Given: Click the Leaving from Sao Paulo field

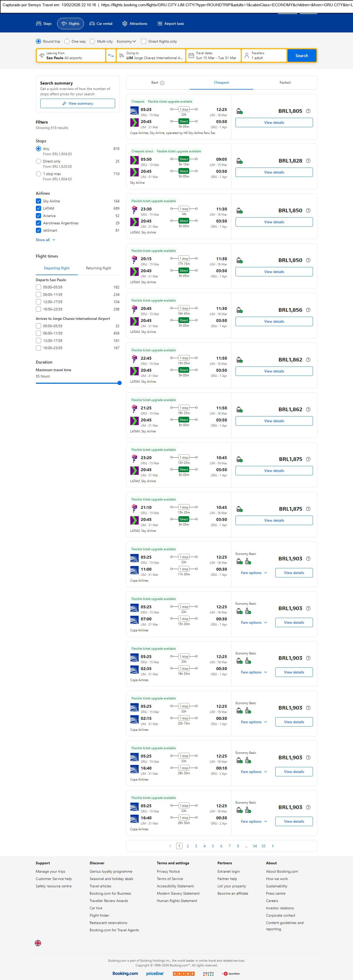Looking at the screenshot, I should click(71, 55).
